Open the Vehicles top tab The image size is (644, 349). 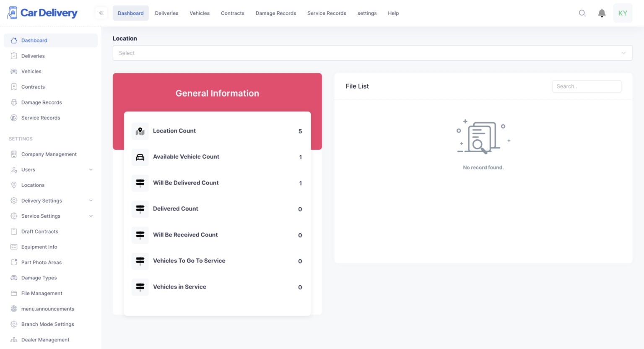200,13
